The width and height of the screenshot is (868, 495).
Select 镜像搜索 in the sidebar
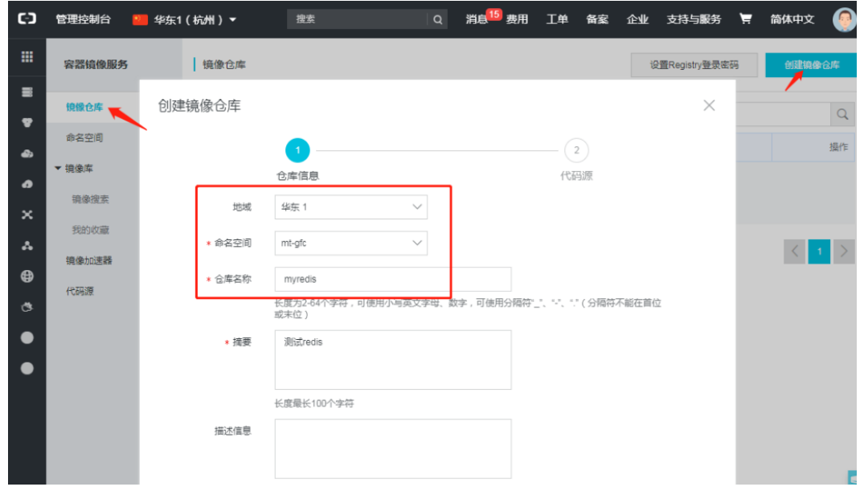point(90,198)
